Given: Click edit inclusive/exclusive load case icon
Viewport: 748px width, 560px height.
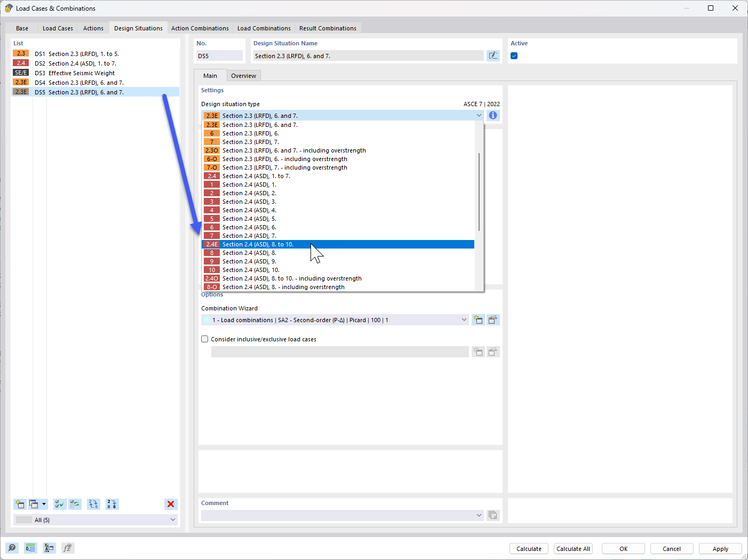Looking at the screenshot, I should tap(493, 352).
